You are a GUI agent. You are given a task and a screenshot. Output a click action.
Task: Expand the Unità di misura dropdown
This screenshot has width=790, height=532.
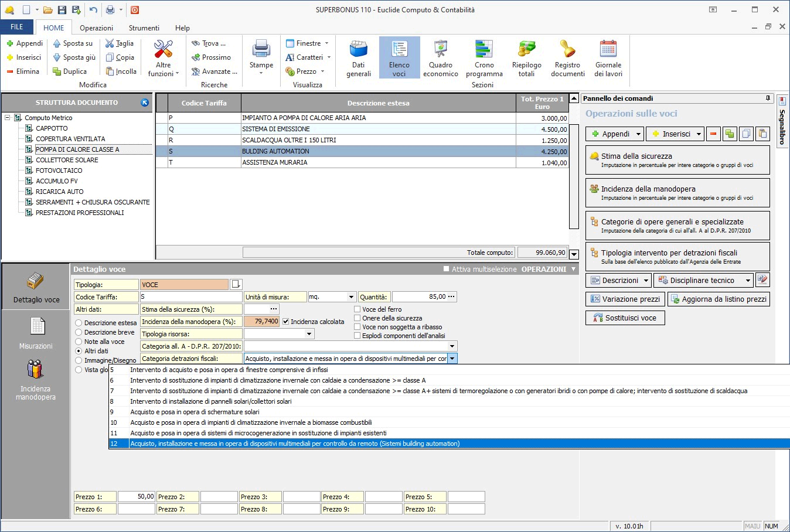351,297
